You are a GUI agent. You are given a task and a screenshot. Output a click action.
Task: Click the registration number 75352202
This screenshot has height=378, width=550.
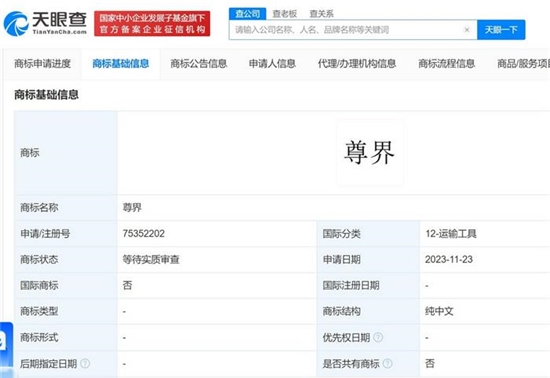click(143, 234)
